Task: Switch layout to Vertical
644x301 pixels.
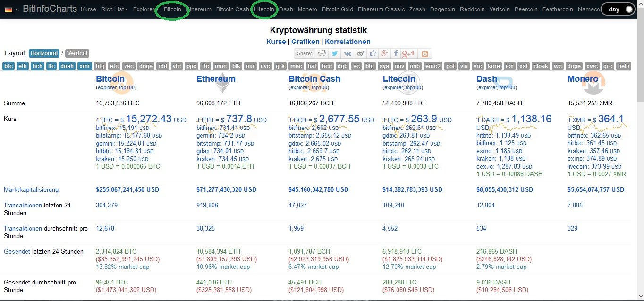Action: [x=77, y=53]
